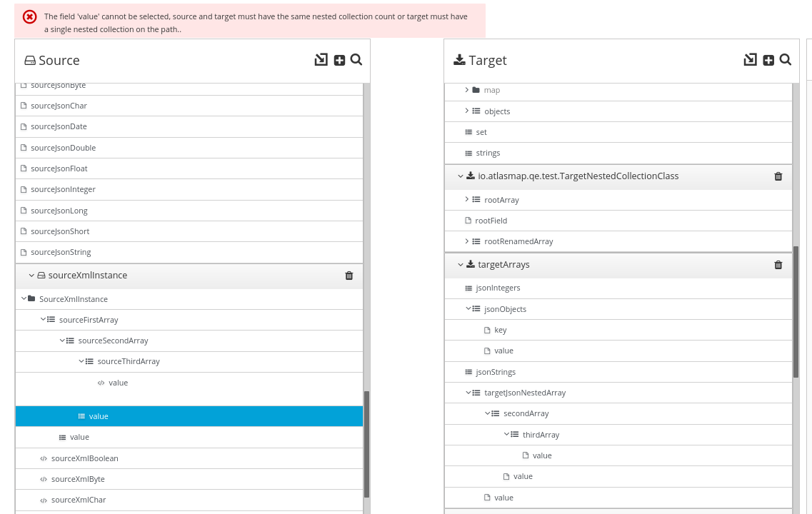Expand the rootArray node

click(466, 199)
